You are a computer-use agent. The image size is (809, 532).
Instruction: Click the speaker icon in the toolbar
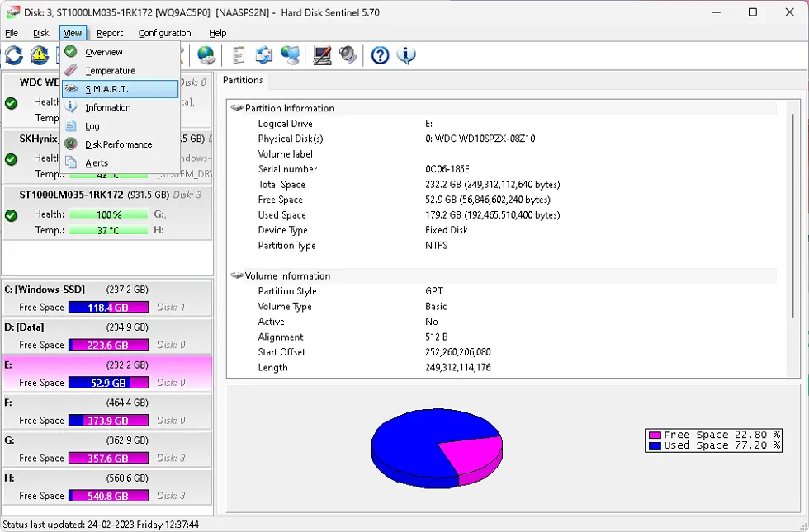[348, 55]
